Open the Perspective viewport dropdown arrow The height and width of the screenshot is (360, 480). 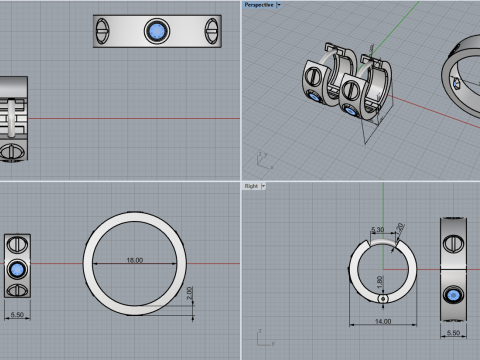click(279, 5)
